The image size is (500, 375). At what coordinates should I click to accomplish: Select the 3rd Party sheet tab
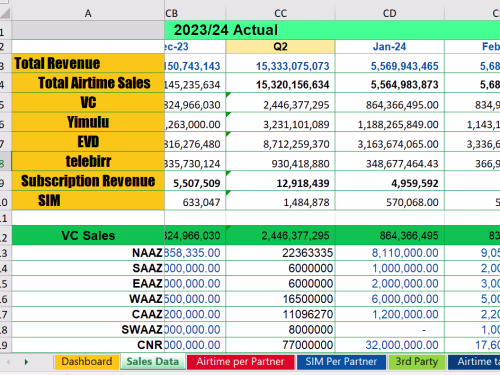[417, 362]
